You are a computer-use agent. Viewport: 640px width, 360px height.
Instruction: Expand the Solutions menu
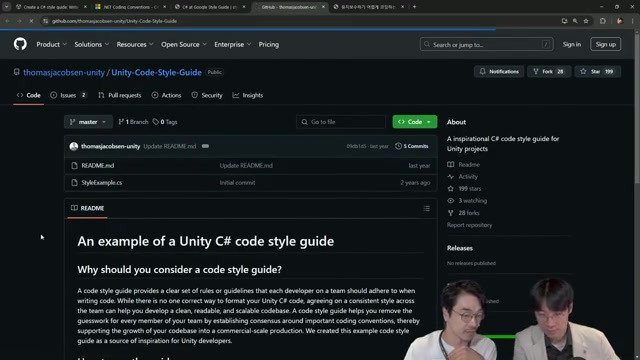(x=91, y=44)
